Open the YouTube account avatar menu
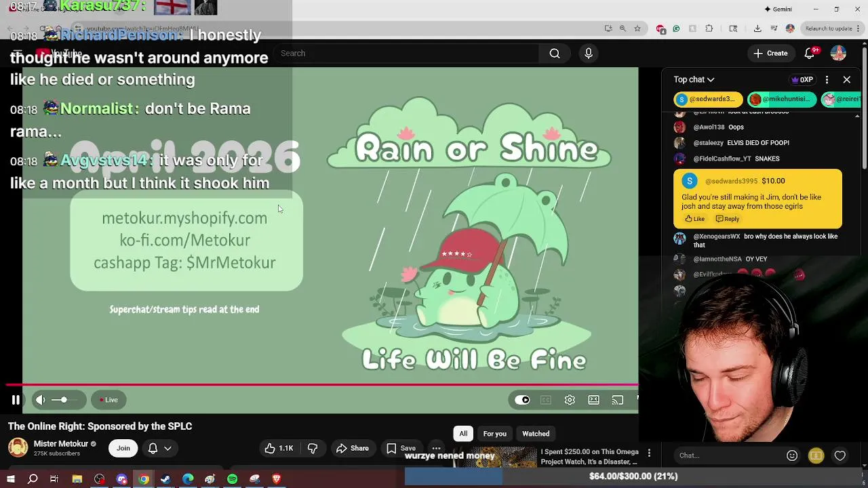Image resolution: width=868 pixels, height=488 pixels. click(838, 54)
